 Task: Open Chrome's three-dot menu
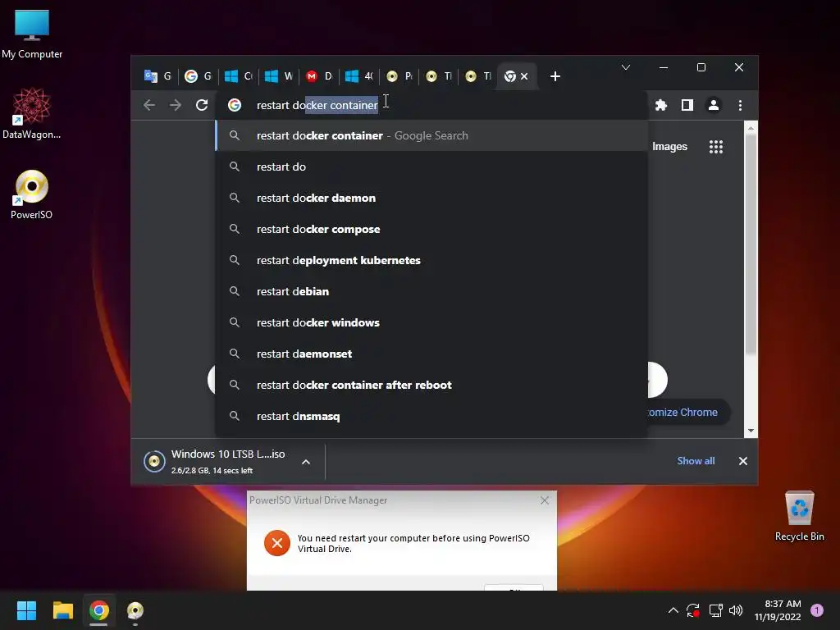pos(741,105)
